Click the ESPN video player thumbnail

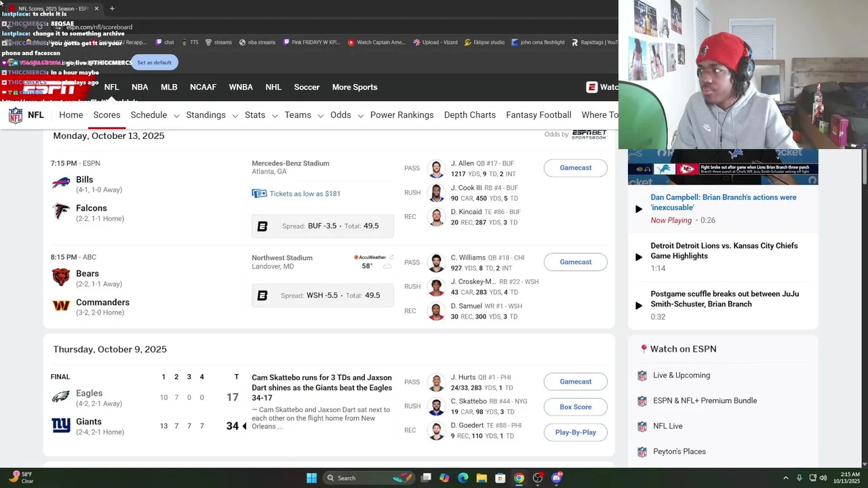click(723, 167)
